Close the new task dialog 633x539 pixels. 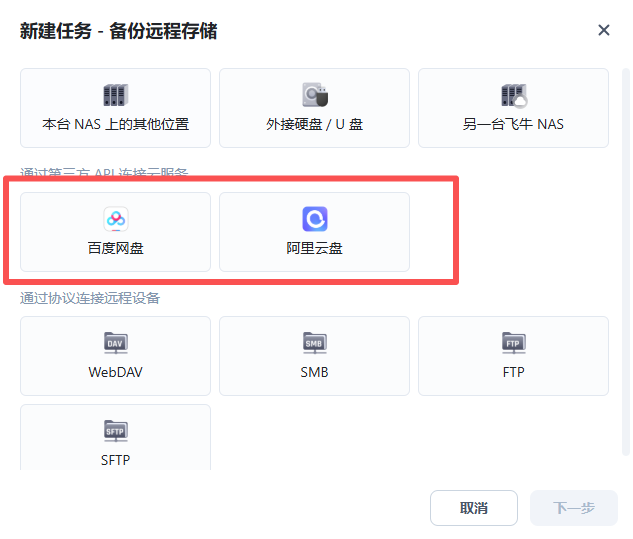click(604, 30)
